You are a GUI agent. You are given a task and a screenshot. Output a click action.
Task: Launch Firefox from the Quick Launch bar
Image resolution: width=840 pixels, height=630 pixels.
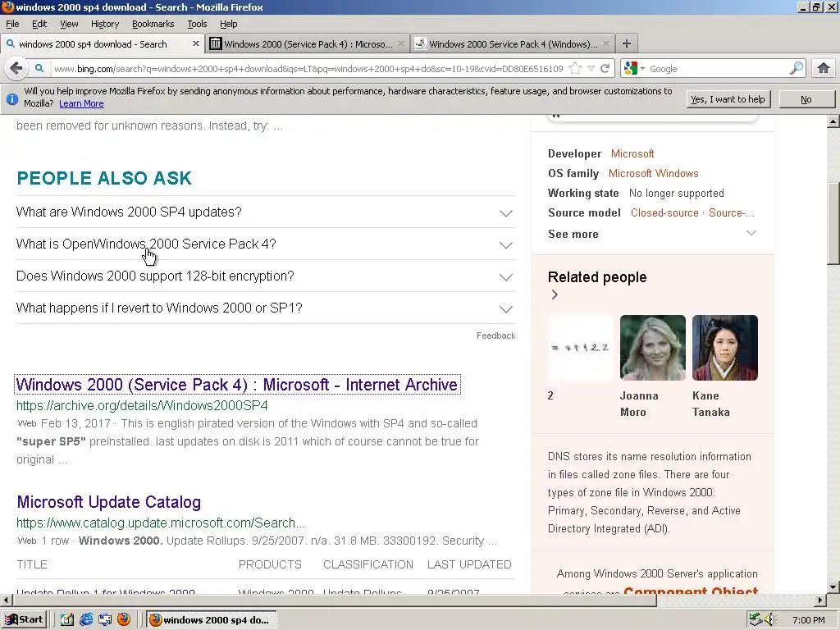click(x=124, y=619)
